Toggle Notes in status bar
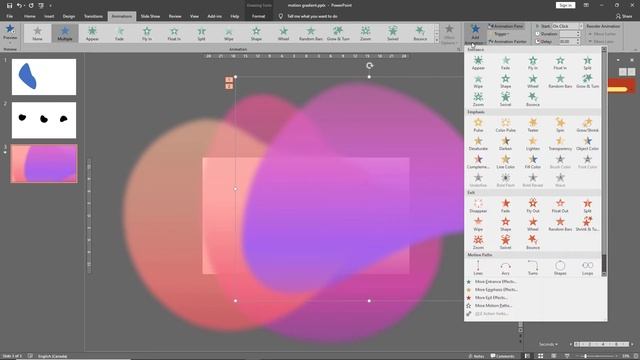 476,356
